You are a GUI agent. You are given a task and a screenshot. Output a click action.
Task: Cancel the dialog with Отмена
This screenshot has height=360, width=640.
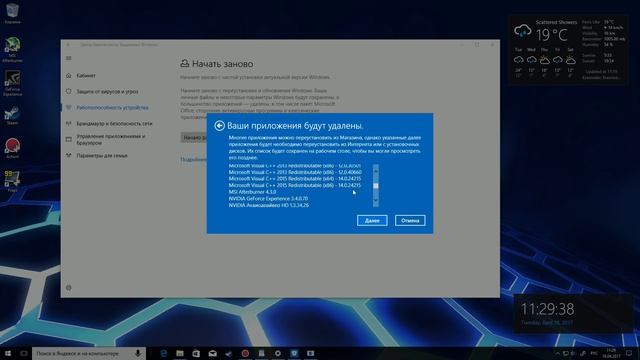pos(410,220)
